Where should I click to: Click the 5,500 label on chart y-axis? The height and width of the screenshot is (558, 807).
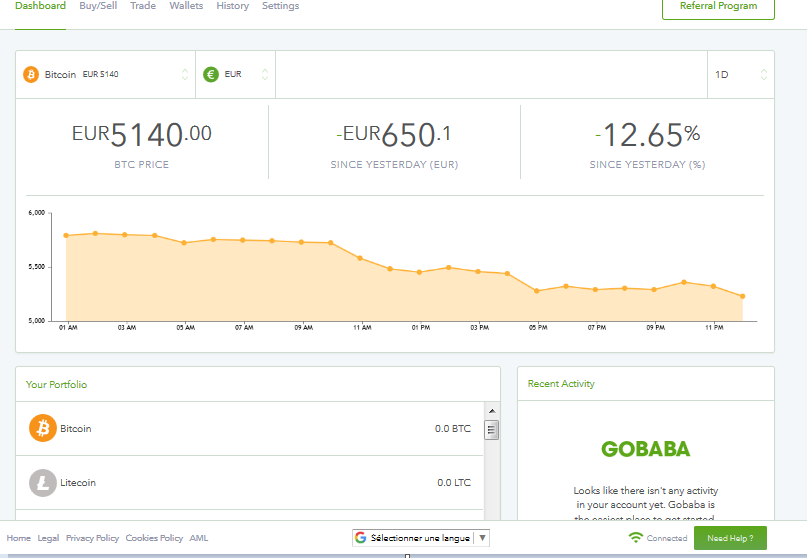[37, 267]
